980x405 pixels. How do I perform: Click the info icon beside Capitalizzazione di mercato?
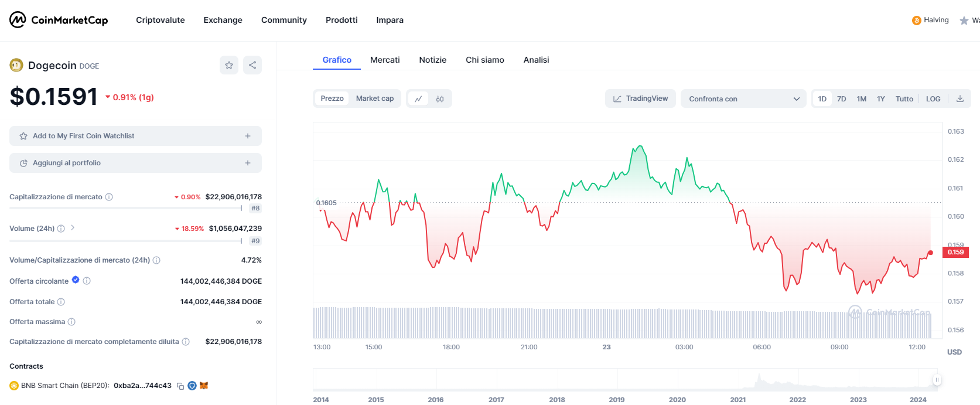click(109, 197)
